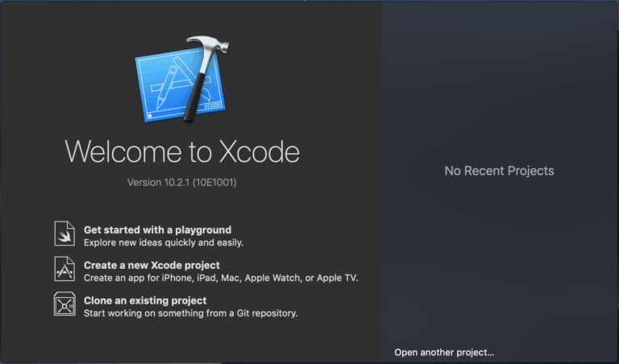Click the "No Recent Projects" label

point(499,171)
